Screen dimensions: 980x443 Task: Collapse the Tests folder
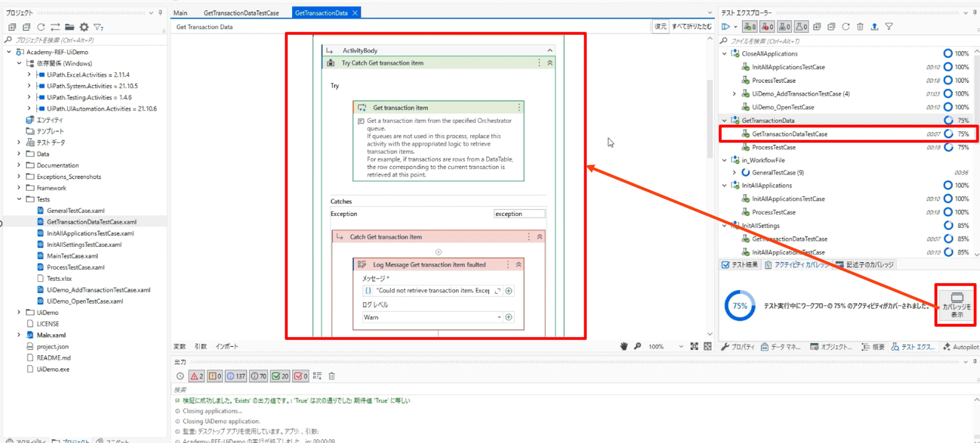(x=19, y=199)
